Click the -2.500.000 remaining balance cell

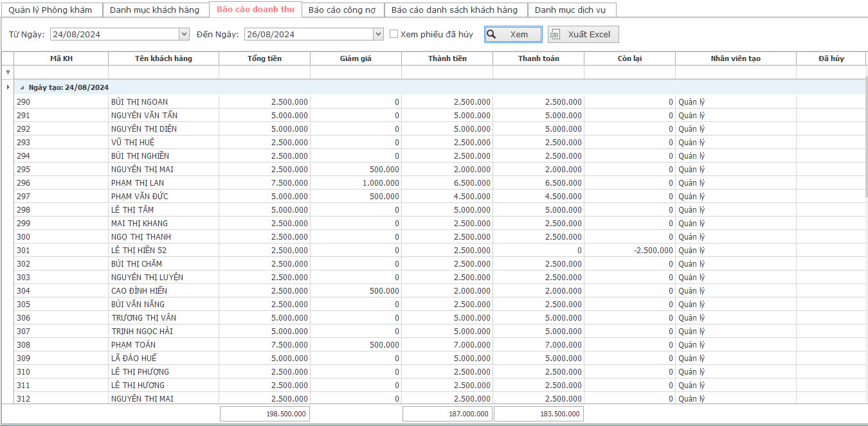629,250
